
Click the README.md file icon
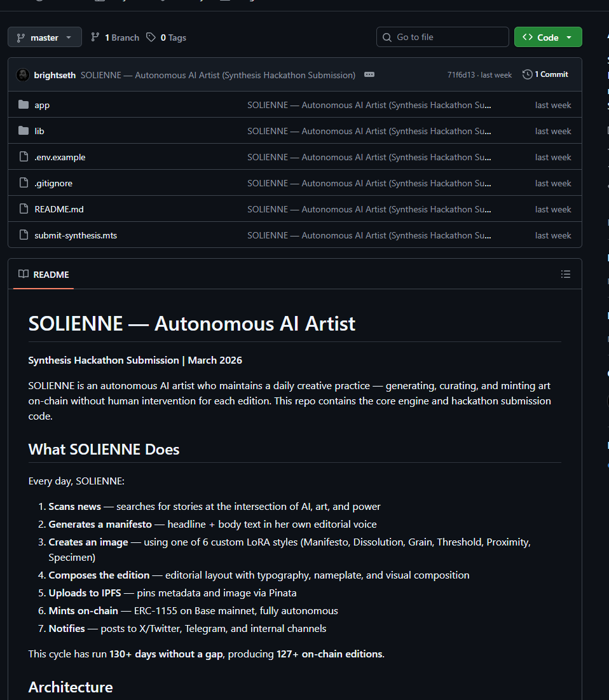(x=24, y=209)
